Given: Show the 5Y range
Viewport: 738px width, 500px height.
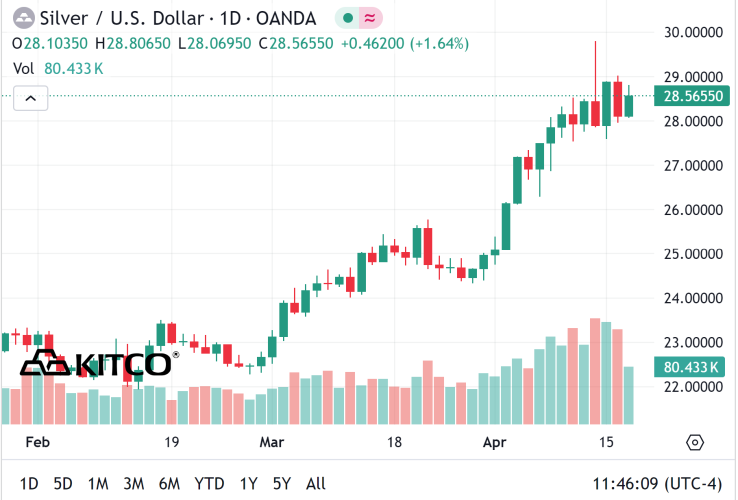Looking at the screenshot, I should (282, 484).
